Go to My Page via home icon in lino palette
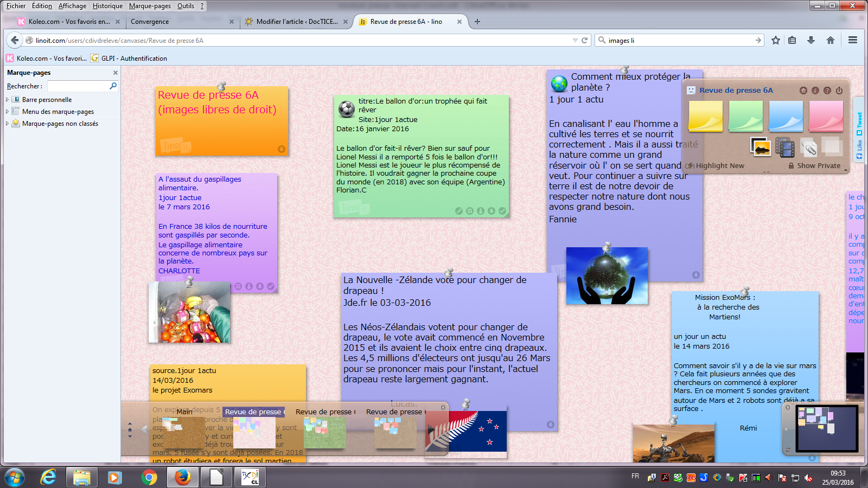Screen dimensions: 868x488 coord(803,91)
